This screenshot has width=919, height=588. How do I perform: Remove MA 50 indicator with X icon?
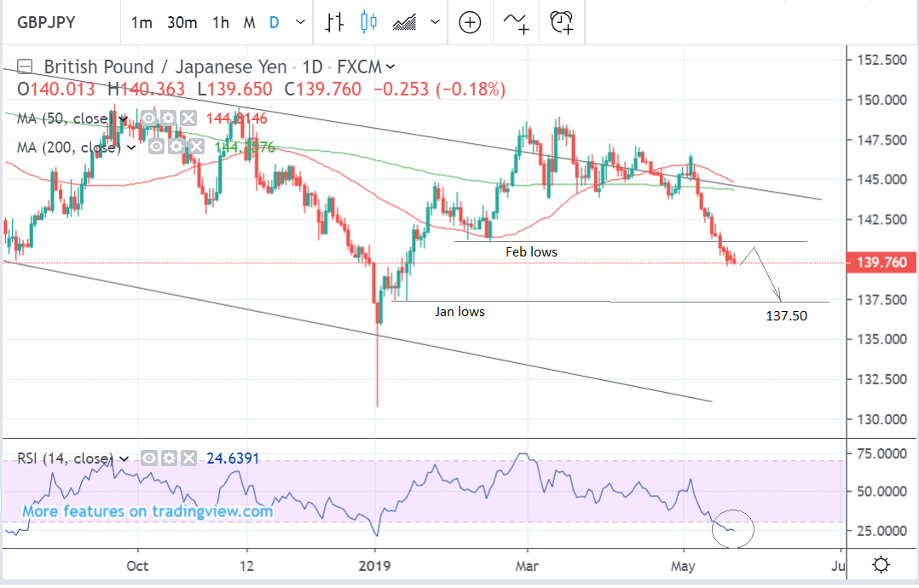pos(188,118)
